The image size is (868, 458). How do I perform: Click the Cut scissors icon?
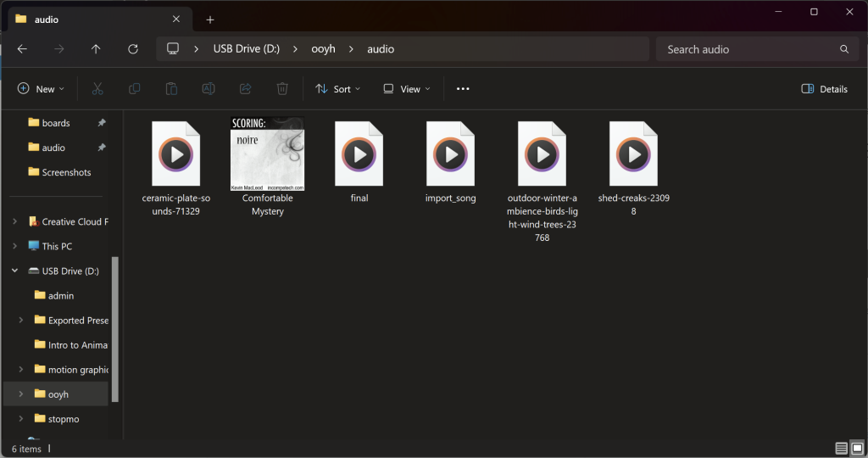[97, 88]
